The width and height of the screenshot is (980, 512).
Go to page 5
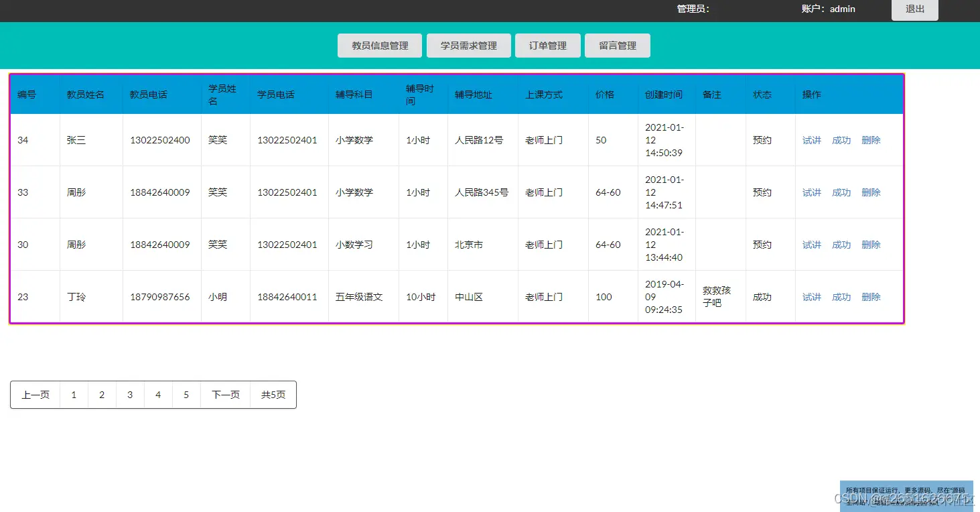click(186, 395)
